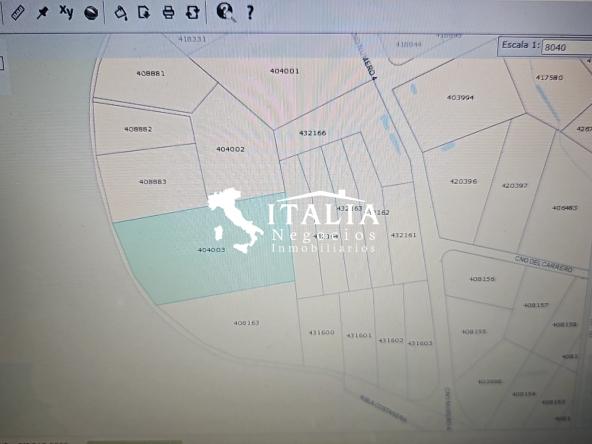Pick parcel 431600 on the map
This screenshot has height=444, width=592.
click(x=322, y=332)
